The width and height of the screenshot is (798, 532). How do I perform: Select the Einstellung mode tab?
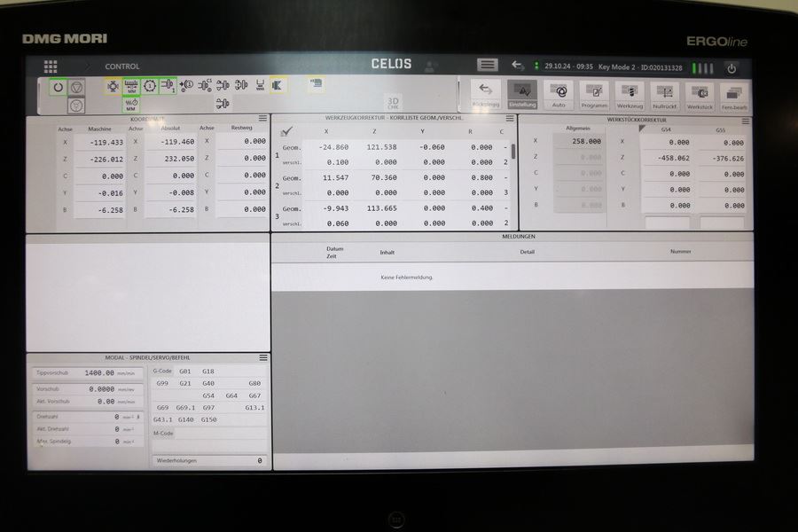tap(522, 94)
